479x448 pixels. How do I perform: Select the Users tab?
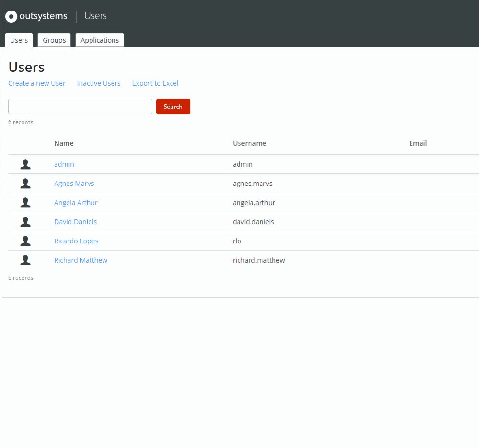19,40
